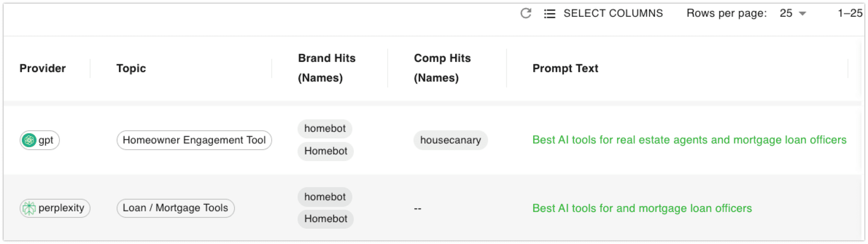This screenshot has height=244, width=868.
Task: Sort by the Topic column header
Action: point(131,68)
